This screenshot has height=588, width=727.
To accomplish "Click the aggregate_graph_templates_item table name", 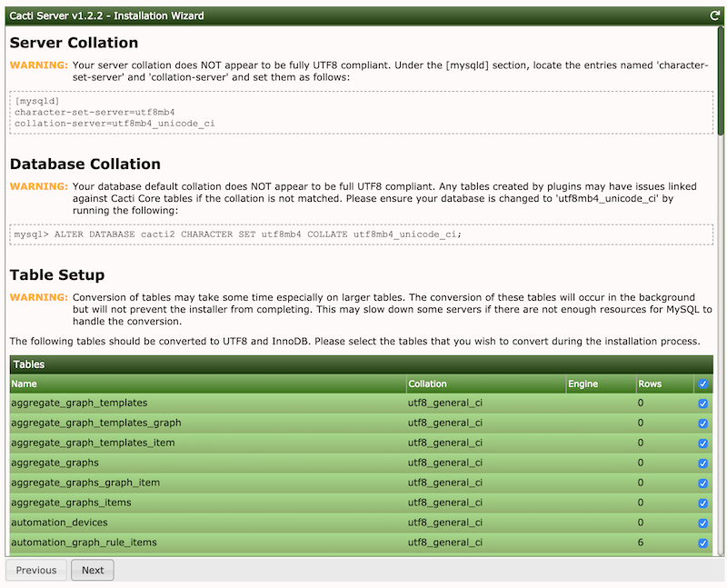I will (93, 443).
